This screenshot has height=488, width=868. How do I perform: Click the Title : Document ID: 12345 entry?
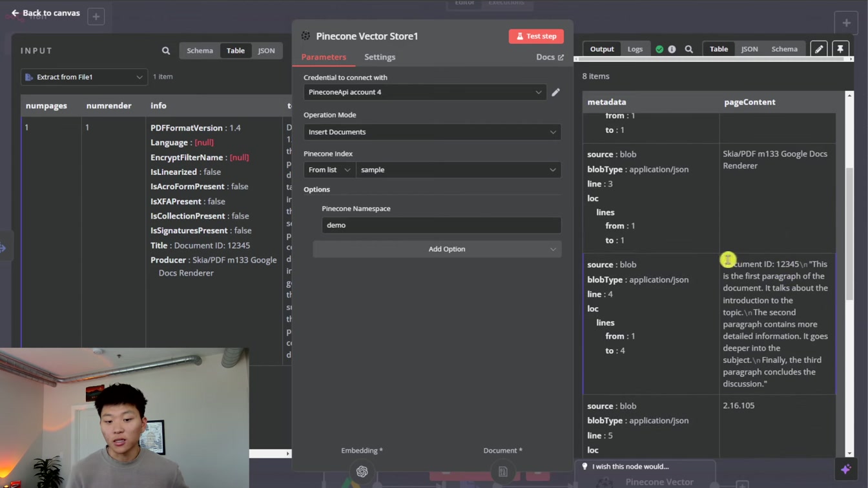point(200,245)
